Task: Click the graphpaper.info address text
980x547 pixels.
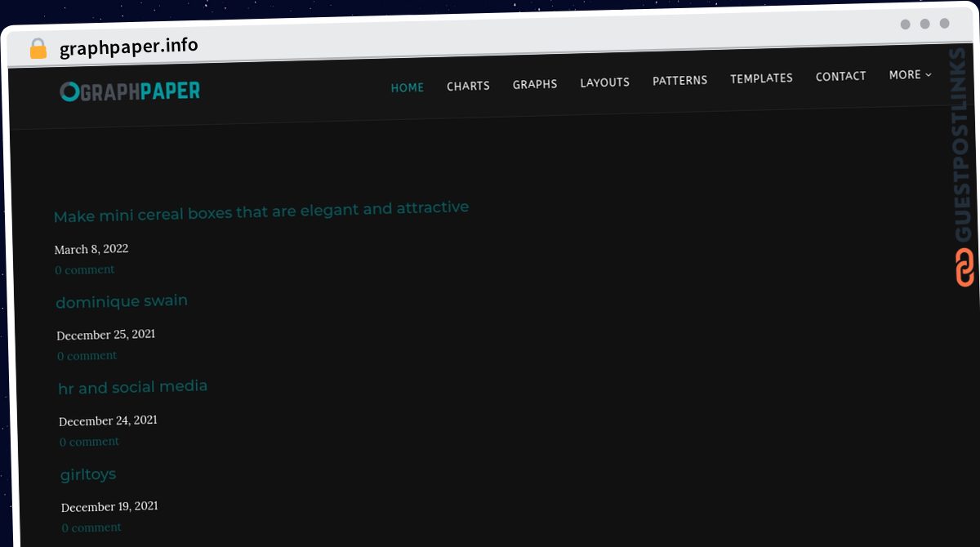Action: point(129,47)
